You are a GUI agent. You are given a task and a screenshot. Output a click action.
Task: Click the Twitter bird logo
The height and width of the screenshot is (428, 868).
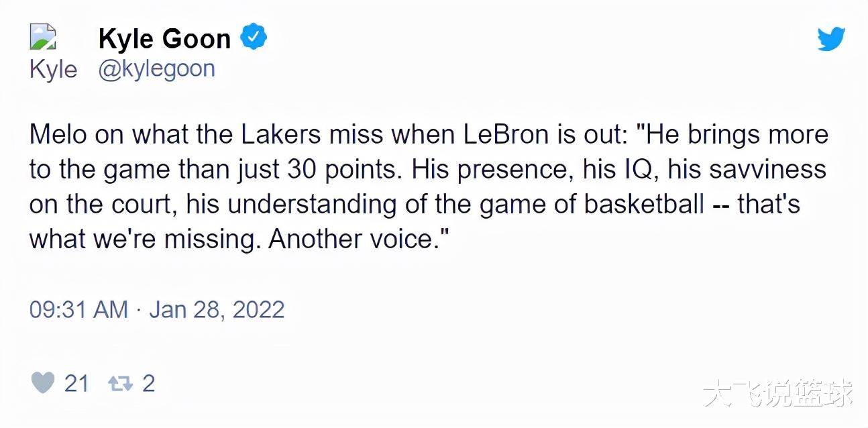coord(831,40)
